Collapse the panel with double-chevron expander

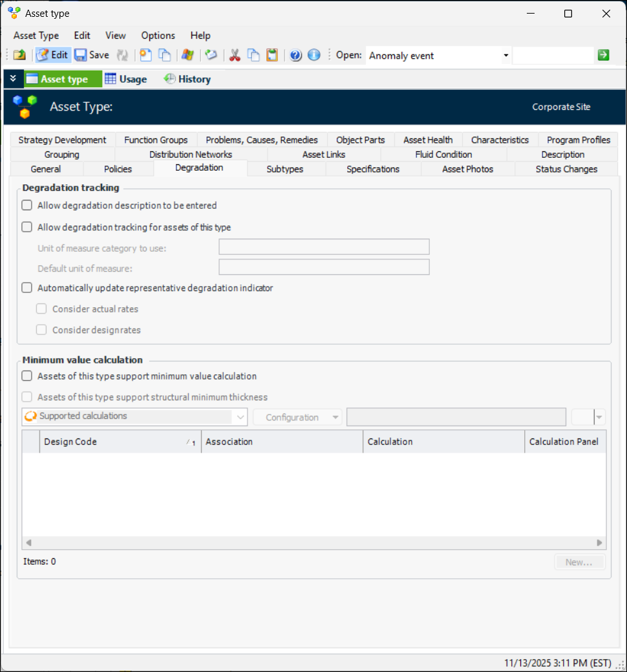coord(13,79)
